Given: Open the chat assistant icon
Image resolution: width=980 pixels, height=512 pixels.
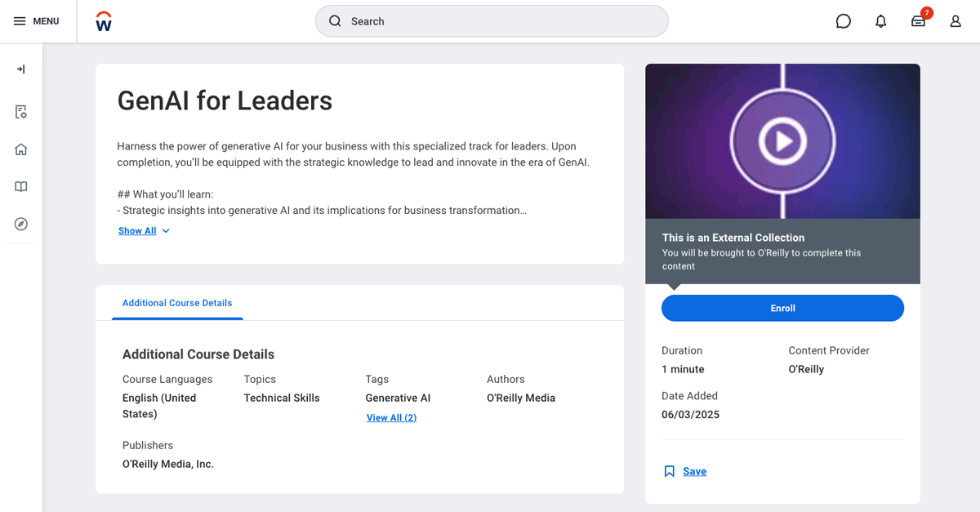Looking at the screenshot, I should (x=844, y=21).
